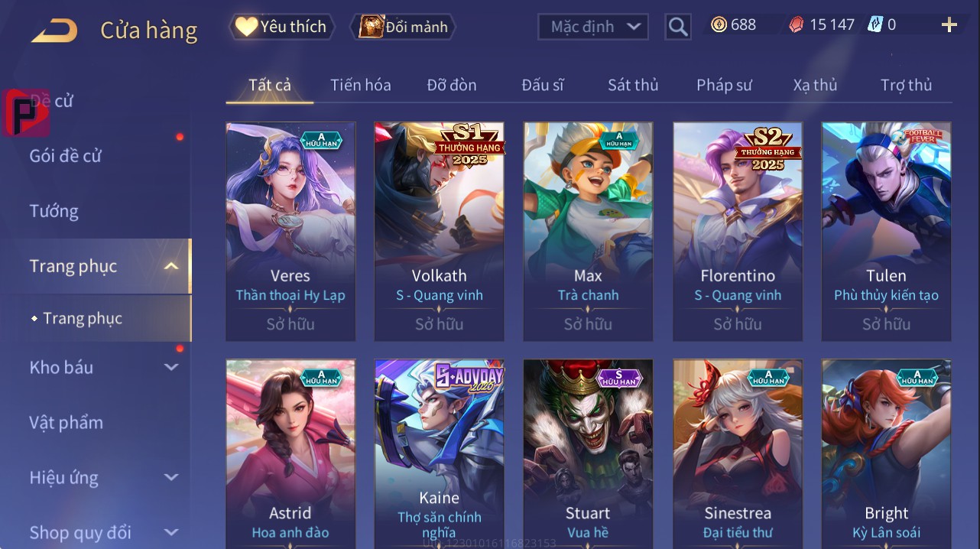The height and width of the screenshot is (549, 980).
Task: Expand the Kho báu sidebar section
Action: [171, 367]
